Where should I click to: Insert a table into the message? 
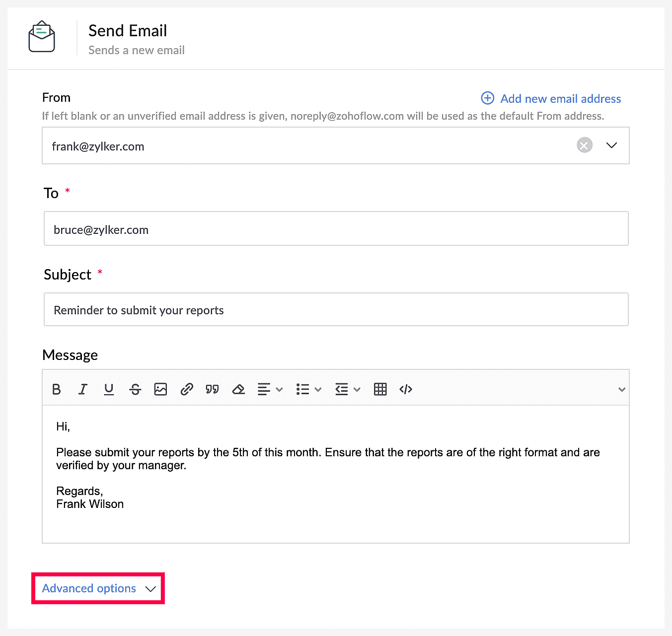[380, 389]
